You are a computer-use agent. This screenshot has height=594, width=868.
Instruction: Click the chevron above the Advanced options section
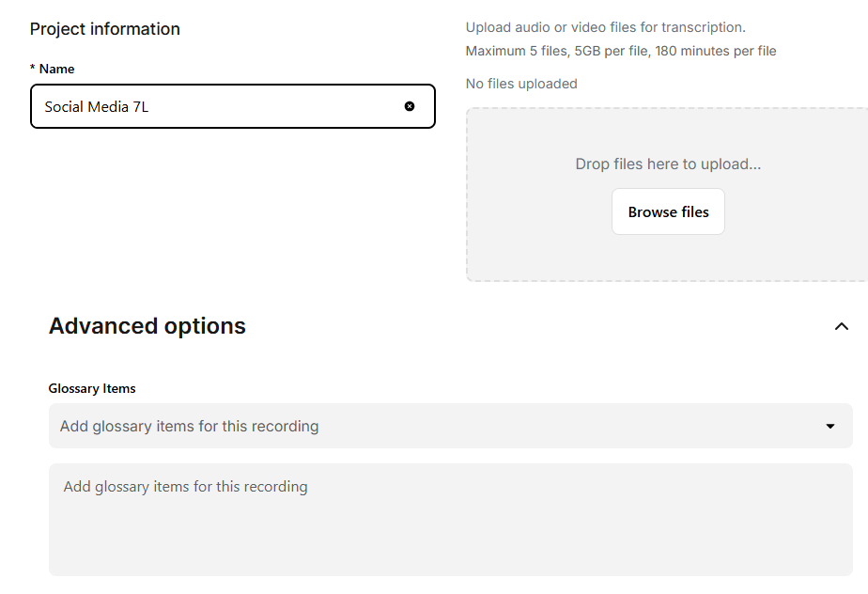tap(841, 325)
